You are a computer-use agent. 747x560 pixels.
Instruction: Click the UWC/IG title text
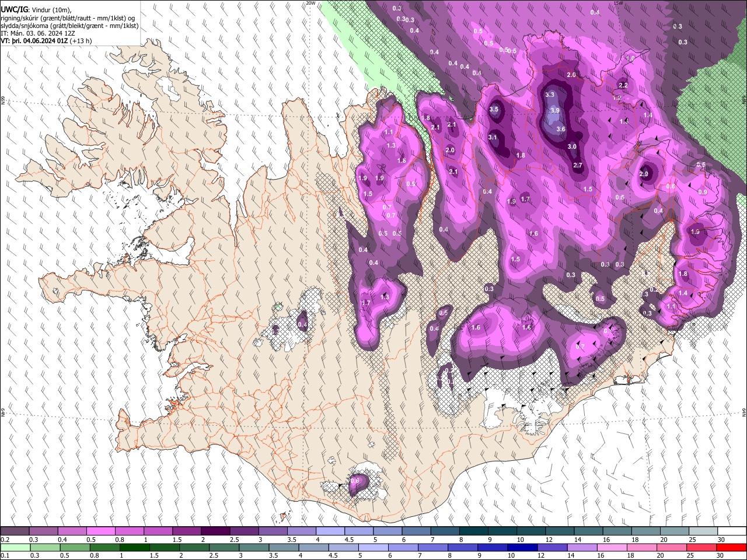[15, 9]
